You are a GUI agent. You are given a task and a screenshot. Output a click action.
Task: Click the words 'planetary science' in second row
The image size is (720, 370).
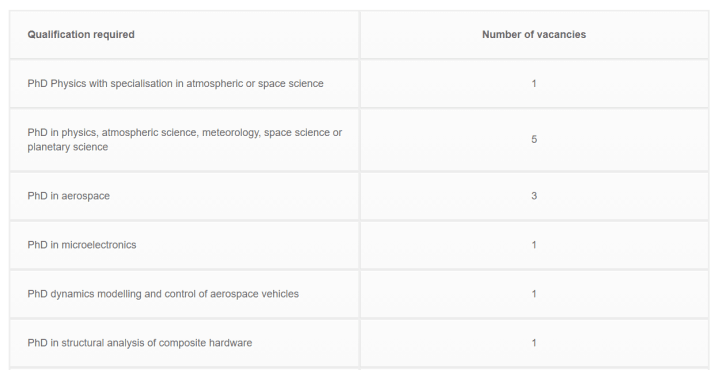click(68, 147)
